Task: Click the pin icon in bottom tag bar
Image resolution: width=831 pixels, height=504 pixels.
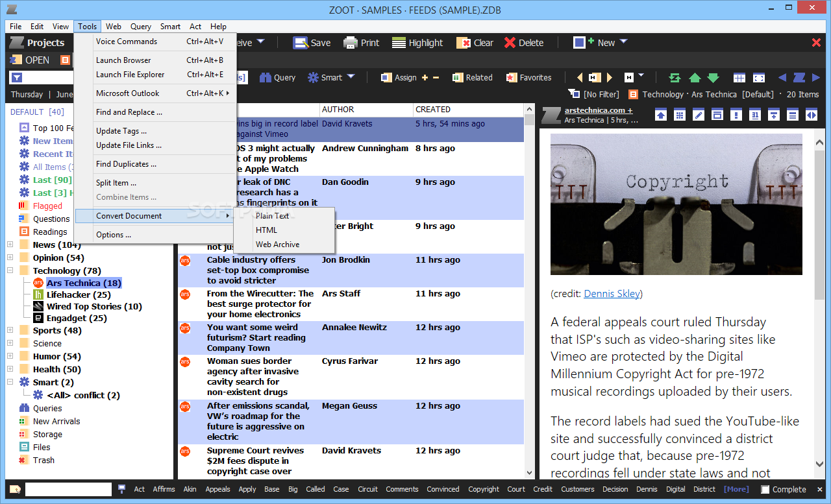Action: [x=121, y=489]
